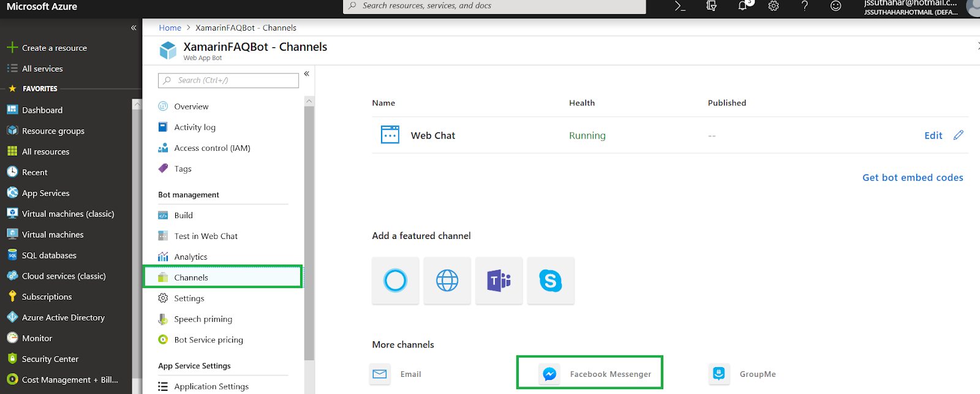This screenshot has height=394, width=980.
Task: Open portal settings gear icon
Action: [x=774, y=6]
